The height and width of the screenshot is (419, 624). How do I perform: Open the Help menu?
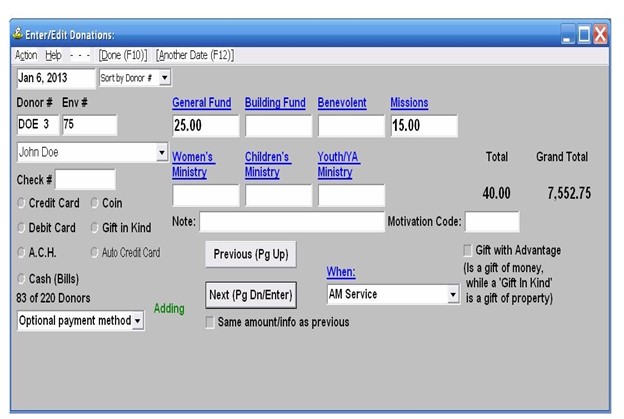pyautogui.click(x=53, y=55)
